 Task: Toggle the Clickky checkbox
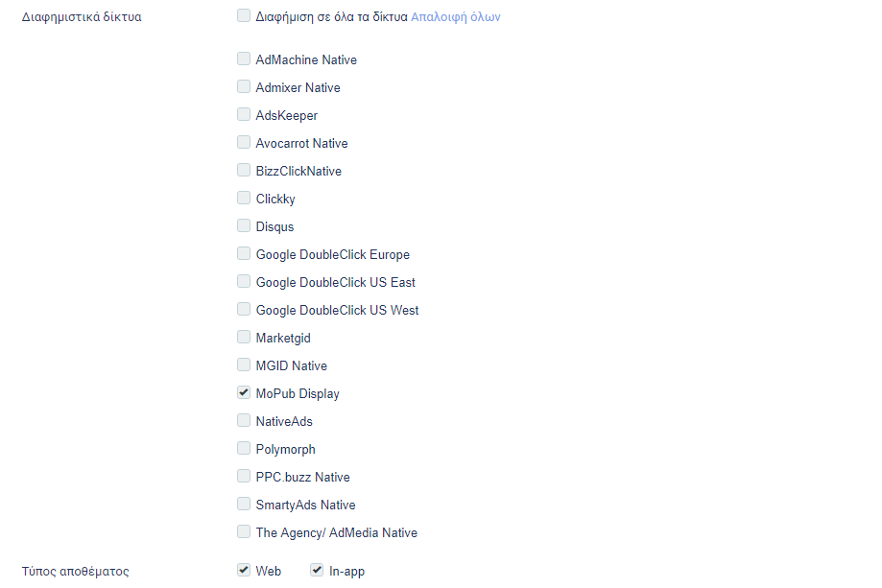pyautogui.click(x=244, y=198)
